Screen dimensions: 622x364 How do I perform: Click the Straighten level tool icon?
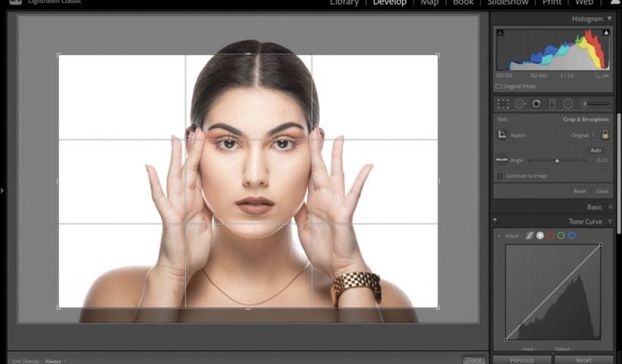[x=501, y=160]
